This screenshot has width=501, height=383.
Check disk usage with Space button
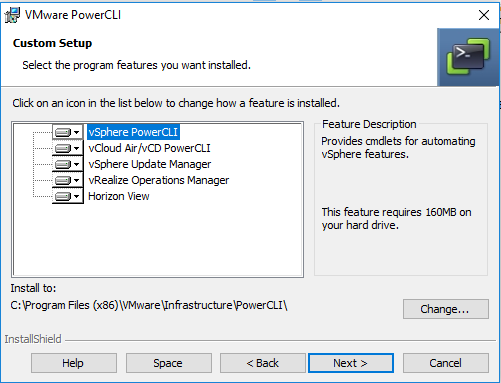(x=169, y=363)
